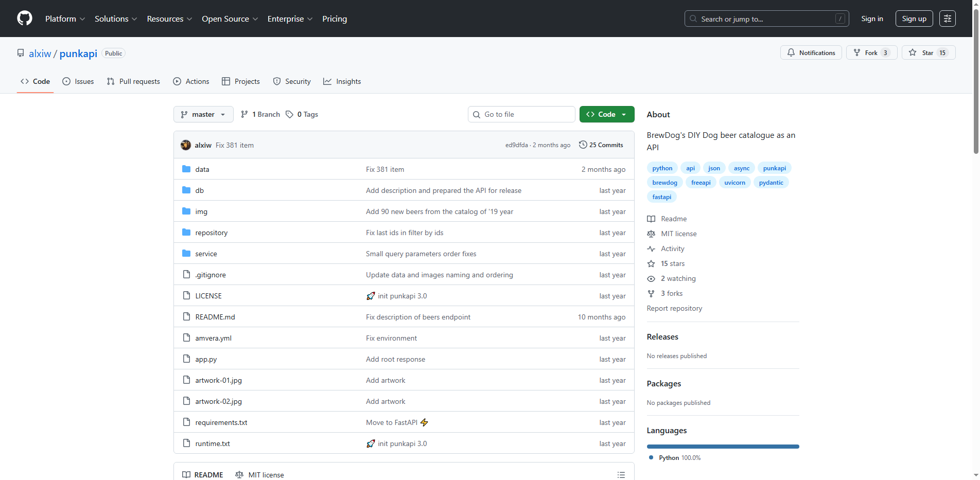This screenshot has height=480, width=980.
Task: Click the Sign up button
Action: pos(914,19)
